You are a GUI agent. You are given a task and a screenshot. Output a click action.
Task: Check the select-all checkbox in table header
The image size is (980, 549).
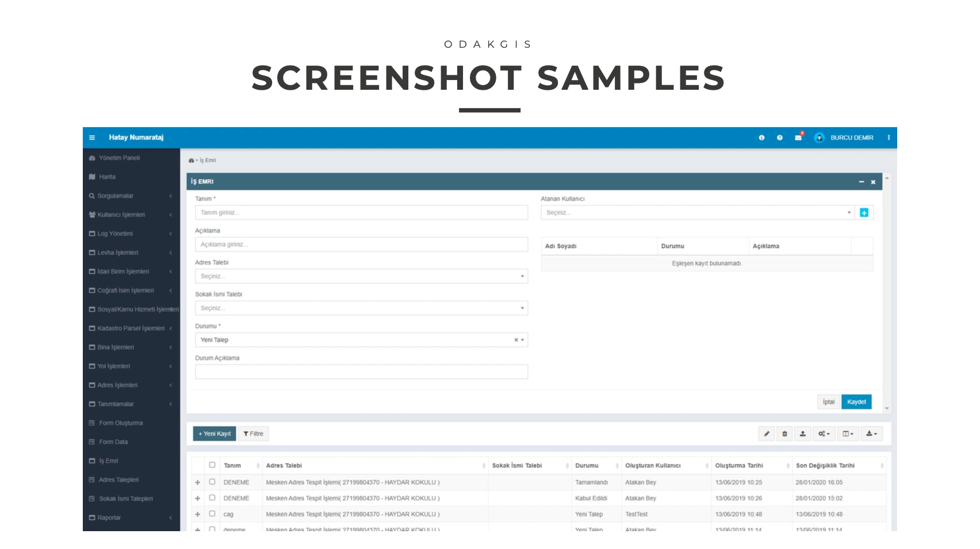point(212,465)
